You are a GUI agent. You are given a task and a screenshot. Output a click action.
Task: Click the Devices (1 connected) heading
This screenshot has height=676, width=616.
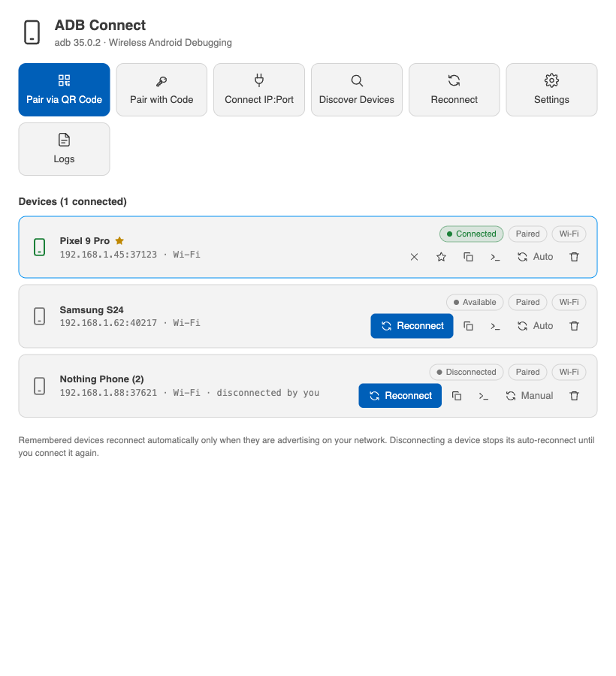coord(72,202)
